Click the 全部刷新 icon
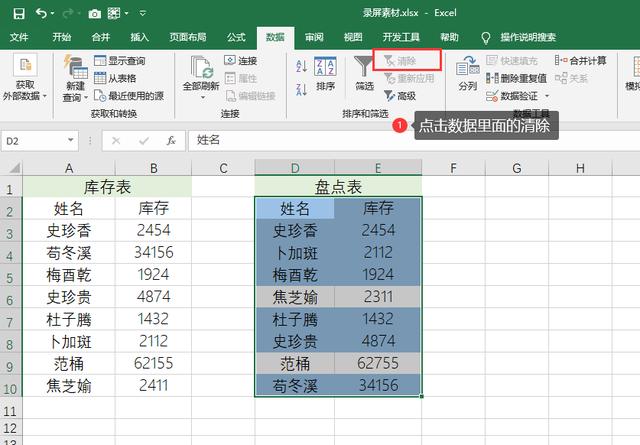Viewport: 640px width, 445px height. [x=201, y=68]
